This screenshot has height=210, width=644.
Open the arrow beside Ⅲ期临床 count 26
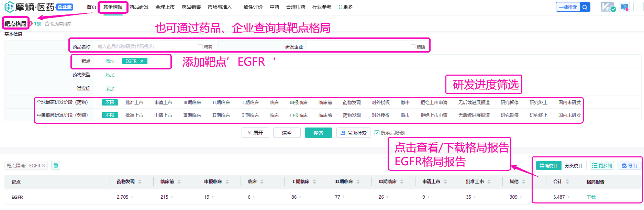click(x=387, y=197)
